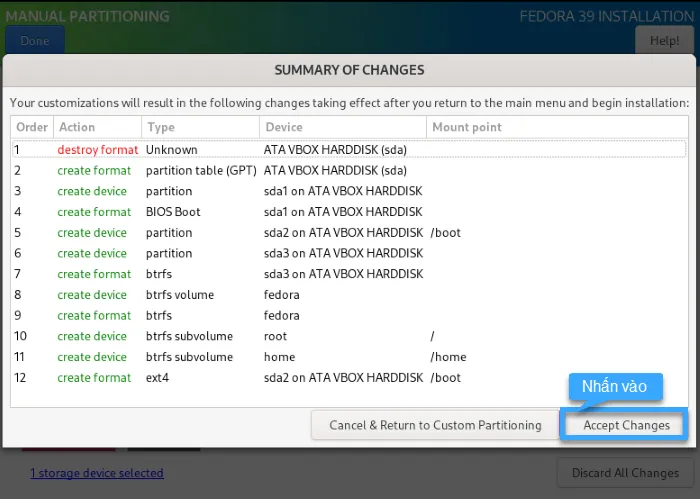Select the btrfs subvolume 'home' row
Image resolution: width=700 pixels, height=499 pixels.
(349, 357)
